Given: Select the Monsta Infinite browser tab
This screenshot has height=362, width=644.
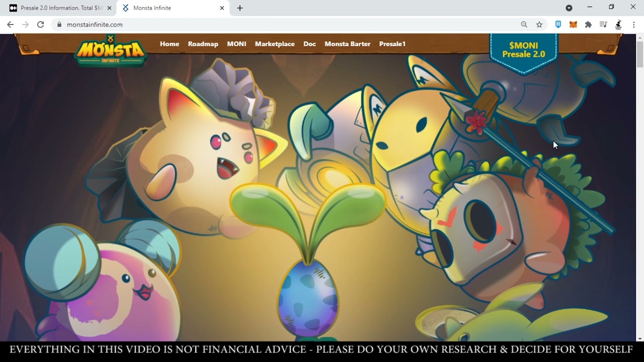Looking at the screenshot, I should tap(174, 8).
